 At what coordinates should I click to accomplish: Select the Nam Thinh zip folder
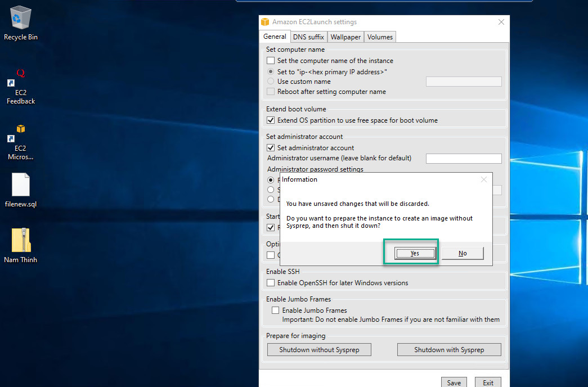click(x=21, y=246)
